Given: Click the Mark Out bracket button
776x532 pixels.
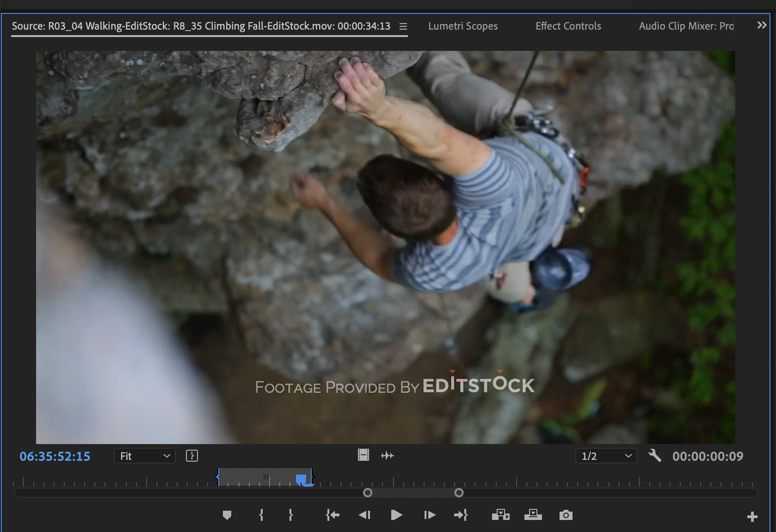Looking at the screenshot, I should point(290,515).
